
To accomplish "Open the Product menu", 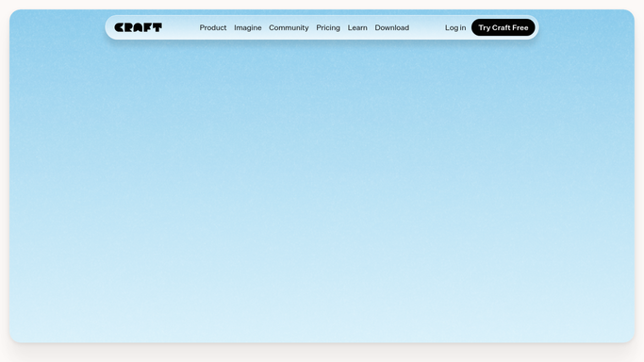I will [213, 27].
